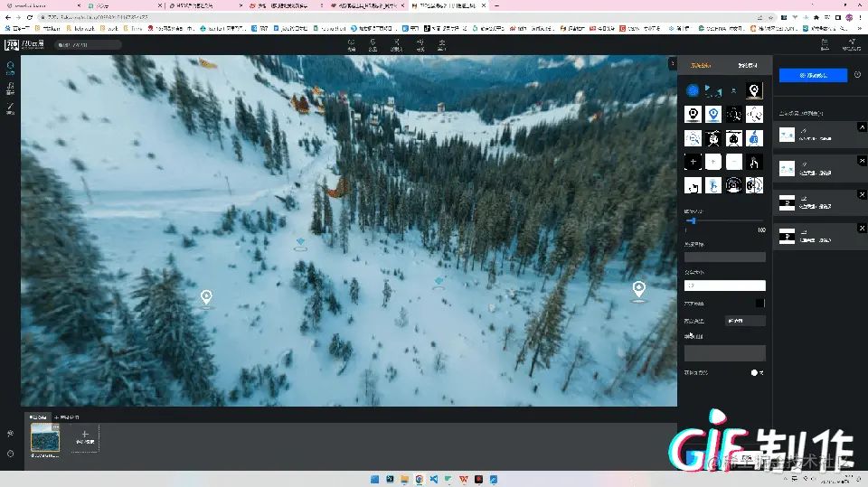Select the plus icon on white tile
The height and width of the screenshot is (487, 868).
point(713,162)
